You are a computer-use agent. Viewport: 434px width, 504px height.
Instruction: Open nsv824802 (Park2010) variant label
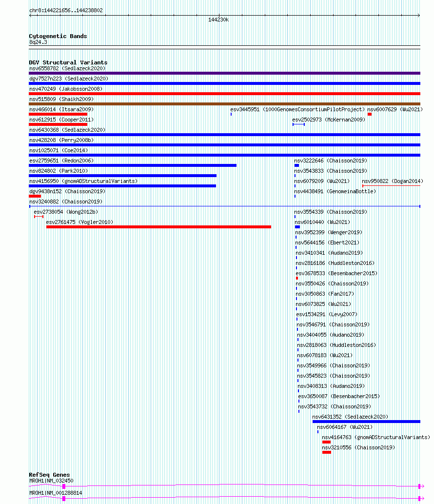point(59,171)
